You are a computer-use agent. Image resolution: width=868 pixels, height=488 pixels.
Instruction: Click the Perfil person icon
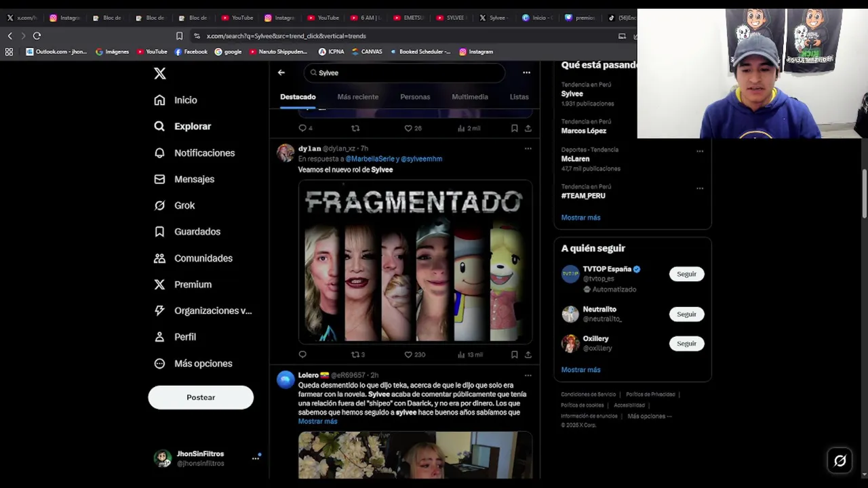pyautogui.click(x=159, y=337)
